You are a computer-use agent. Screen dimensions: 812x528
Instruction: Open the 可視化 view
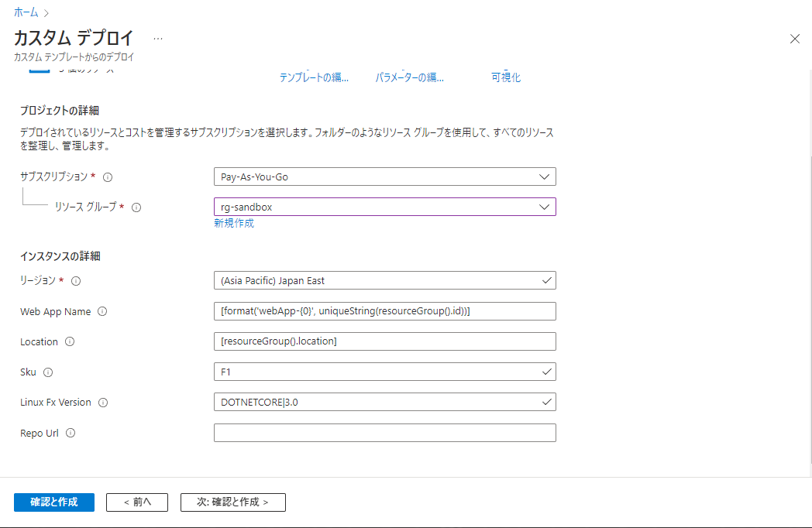pos(506,77)
